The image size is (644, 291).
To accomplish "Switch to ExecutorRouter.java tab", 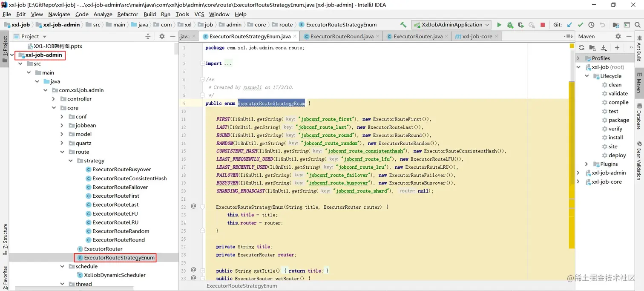I will point(417,37).
